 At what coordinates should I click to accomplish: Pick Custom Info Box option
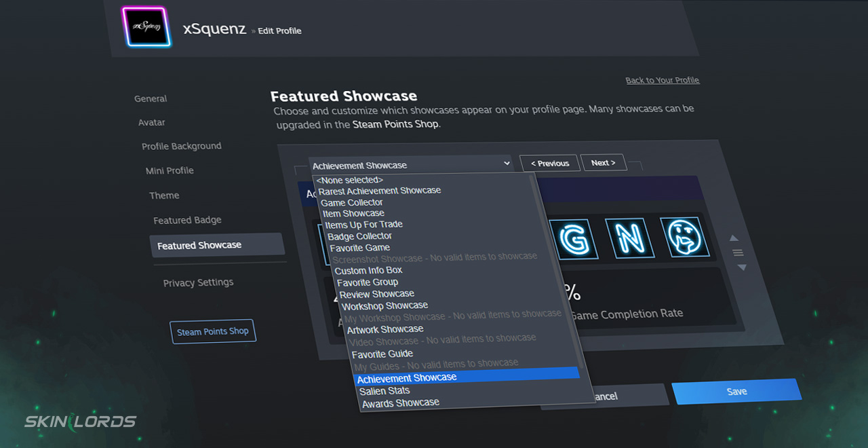click(x=368, y=270)
